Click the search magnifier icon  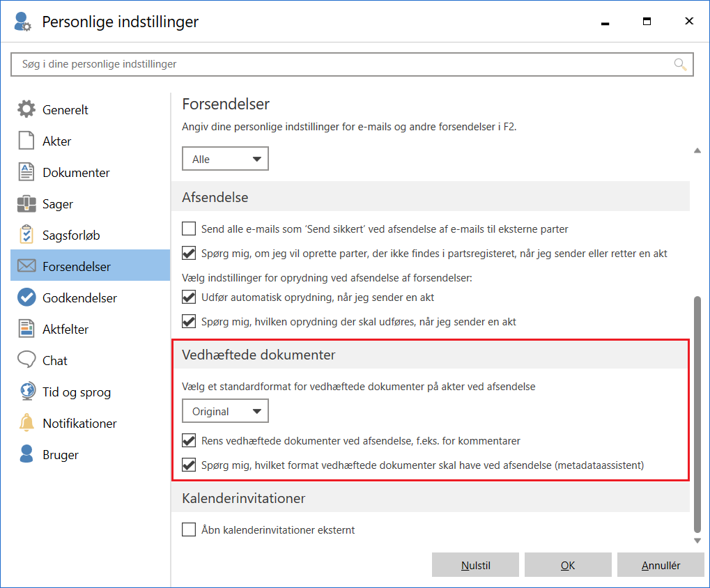tap(680, 64)
